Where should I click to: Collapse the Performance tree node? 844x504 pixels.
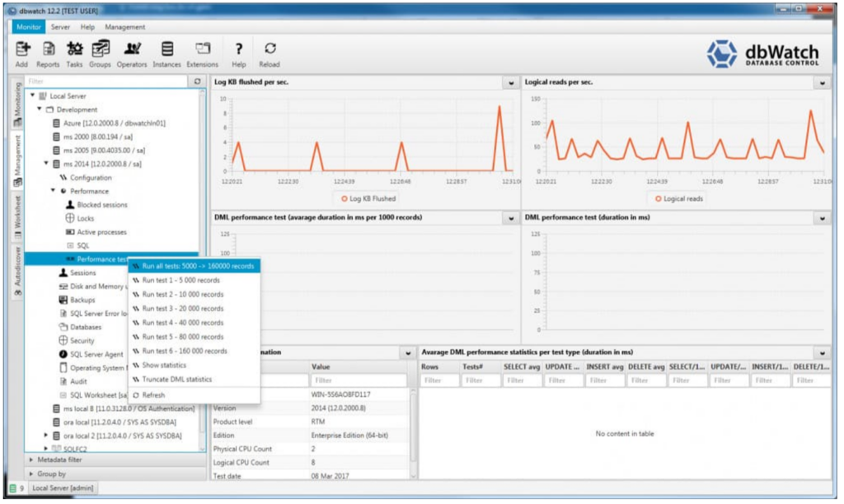54,191
